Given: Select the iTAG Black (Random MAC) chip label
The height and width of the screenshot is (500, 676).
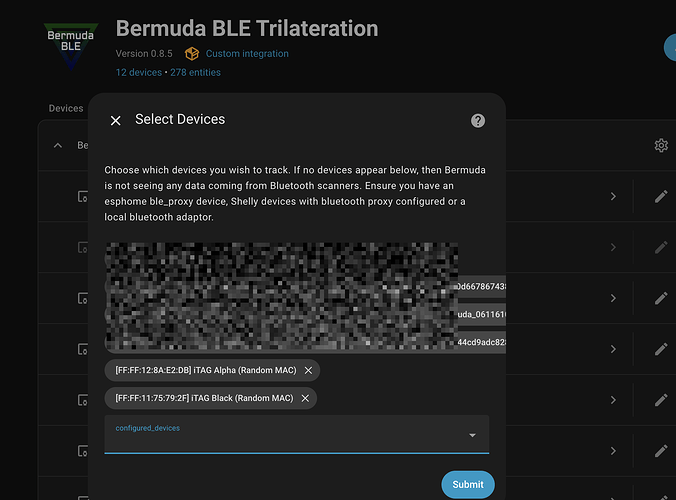Looking at the screenshot, I should 205,398.
